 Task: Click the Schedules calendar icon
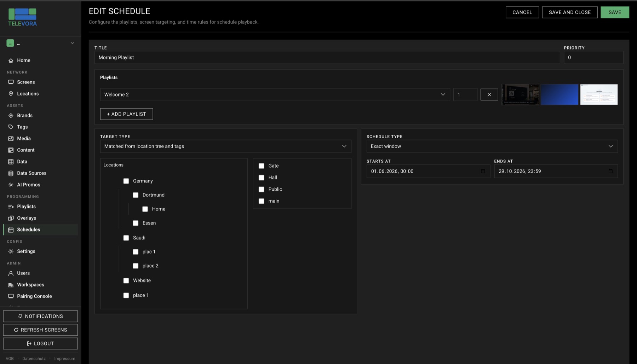click(11, 230)
